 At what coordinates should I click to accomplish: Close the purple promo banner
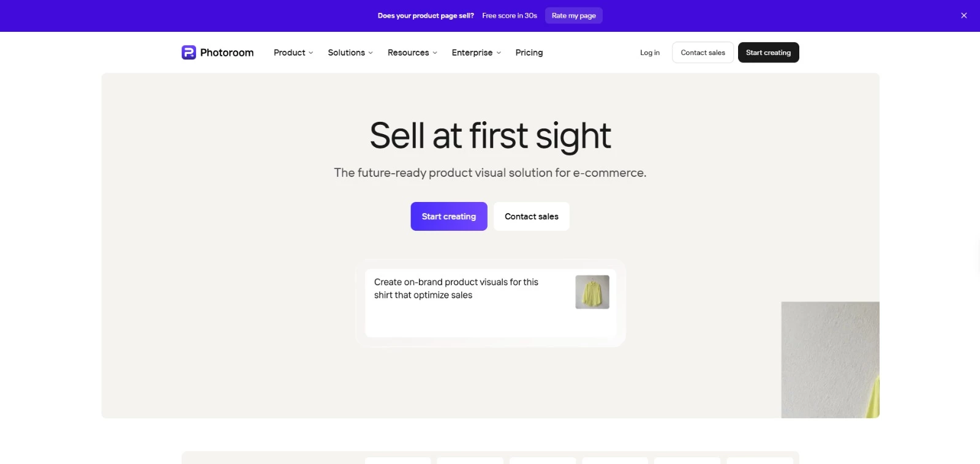pyautogui.click(x=964, y=16)
